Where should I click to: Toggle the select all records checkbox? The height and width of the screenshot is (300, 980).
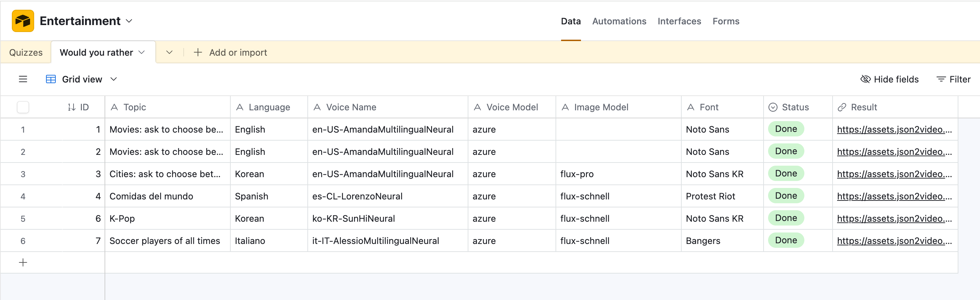[x=23, y=107]
